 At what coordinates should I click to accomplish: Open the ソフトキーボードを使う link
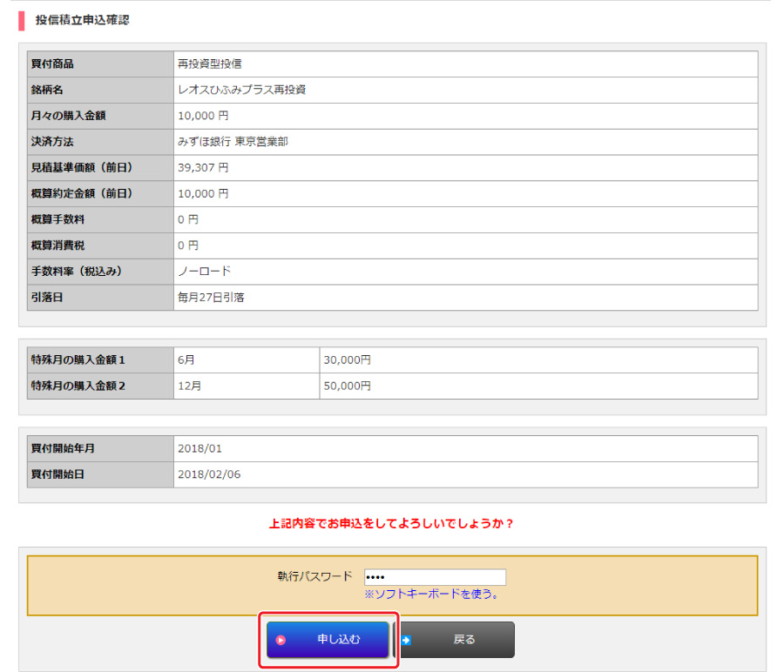point(431,594)
